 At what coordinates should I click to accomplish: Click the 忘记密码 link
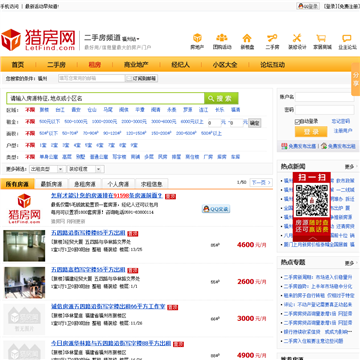click(x=341, y=121)
